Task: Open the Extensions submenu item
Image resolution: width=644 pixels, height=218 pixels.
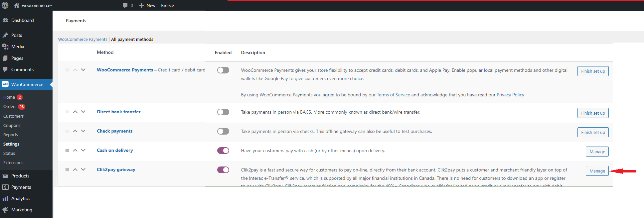Action: pos(13,163)
